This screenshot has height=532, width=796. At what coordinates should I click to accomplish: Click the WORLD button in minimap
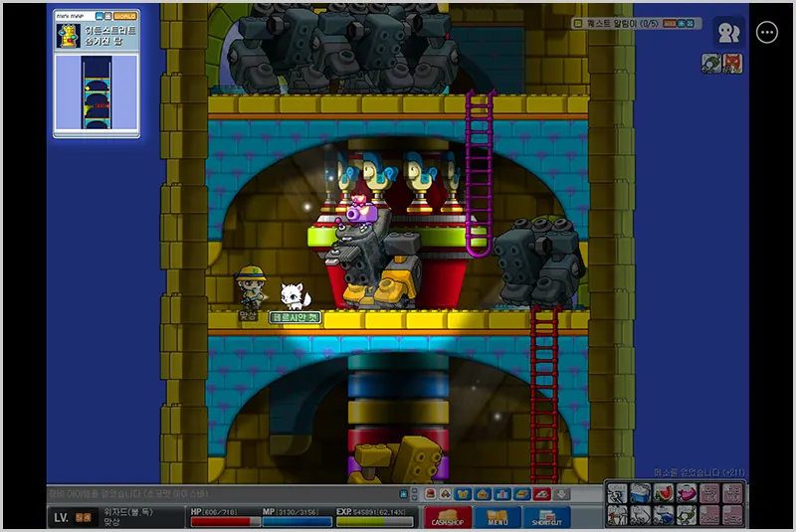click(125, 16)
